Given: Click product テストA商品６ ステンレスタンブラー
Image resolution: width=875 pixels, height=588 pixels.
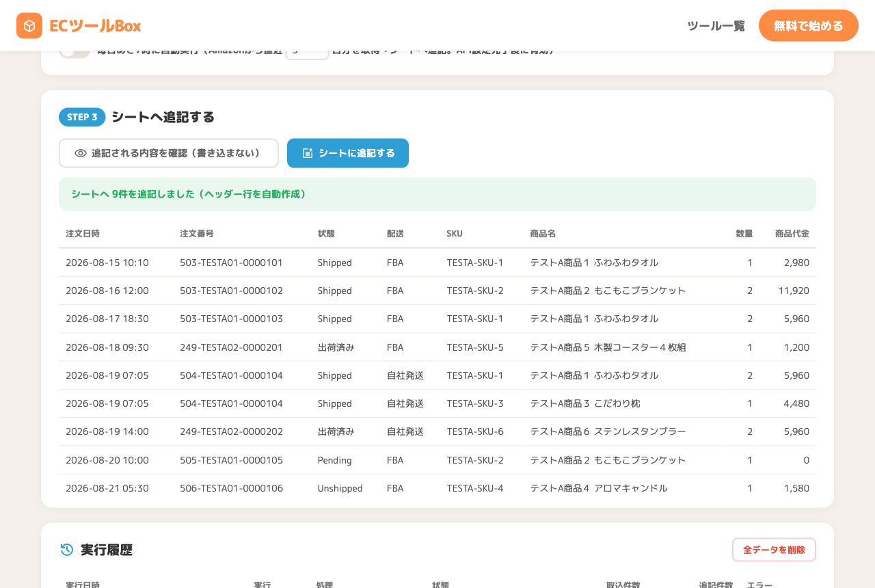Looking at the screenshot, I should tap(608, 431).
